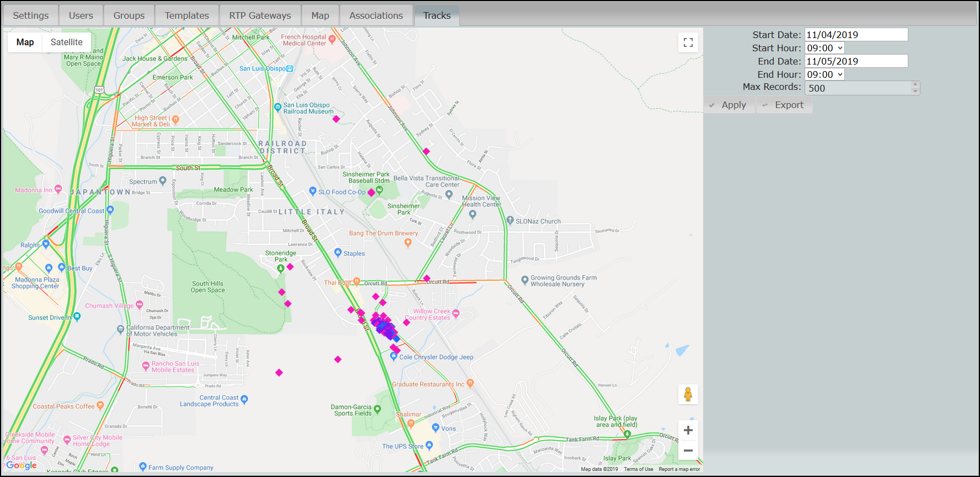Select track marker next to SLO Food Co-Op

click(371, 192)
